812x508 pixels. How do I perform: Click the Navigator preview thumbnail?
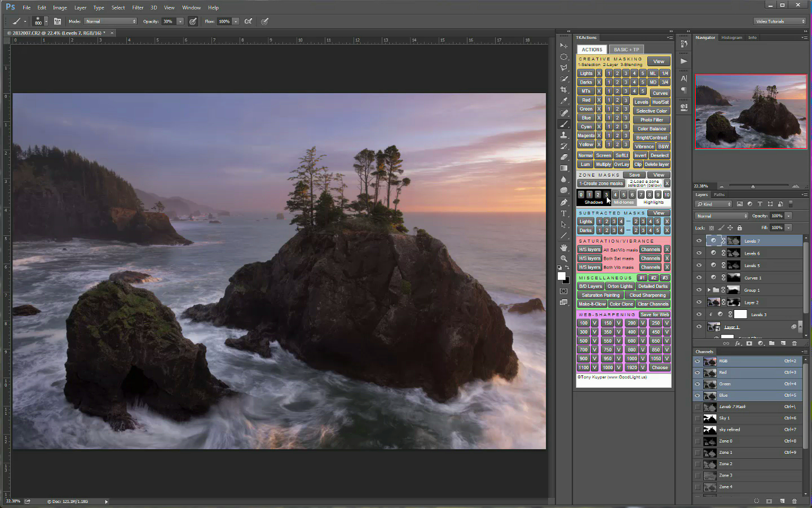pos(751,112)
